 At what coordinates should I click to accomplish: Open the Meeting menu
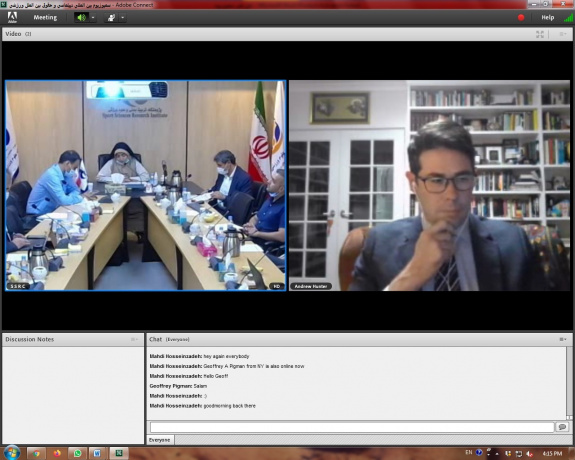[45, 17]
